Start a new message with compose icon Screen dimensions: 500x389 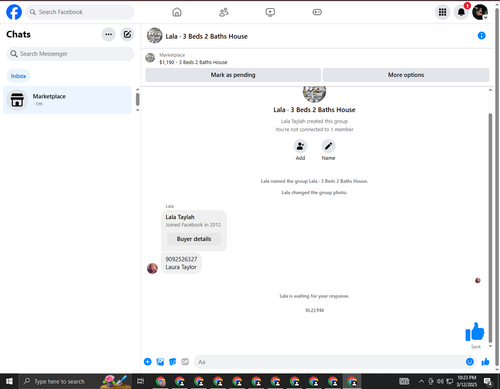(127, 34)
